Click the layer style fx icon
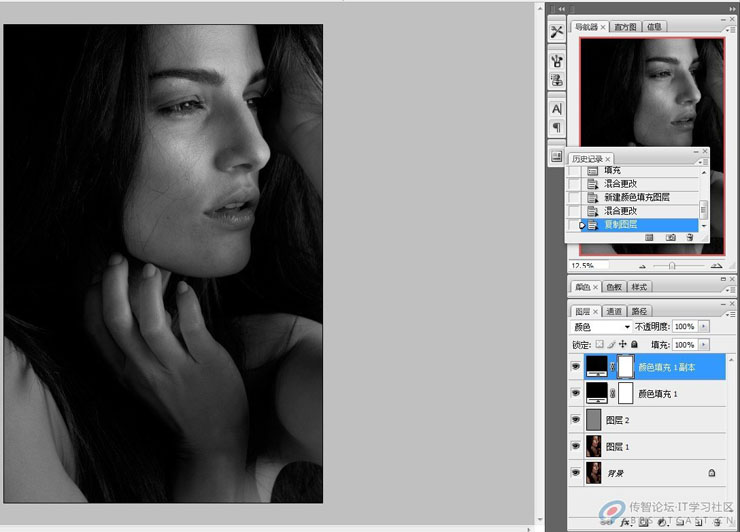This screenshot has height=532, width=740. (626, 521)
